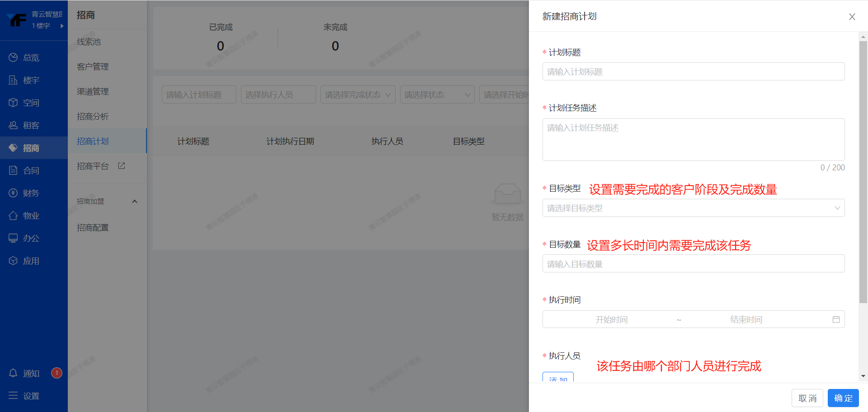
Task: Open the 租客 tenant icon in sidebar
Action: pos(13,125)
